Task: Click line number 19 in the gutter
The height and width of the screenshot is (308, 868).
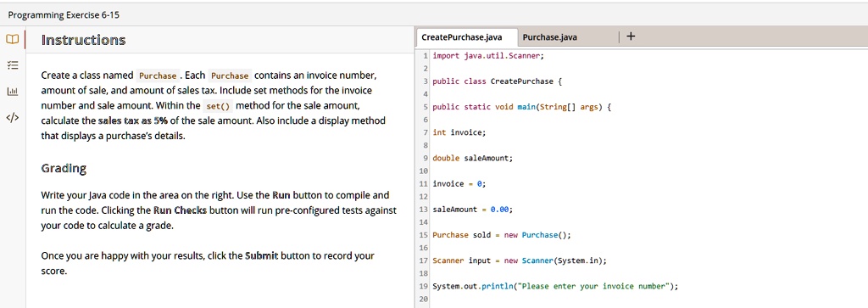Action: (424, 287)
